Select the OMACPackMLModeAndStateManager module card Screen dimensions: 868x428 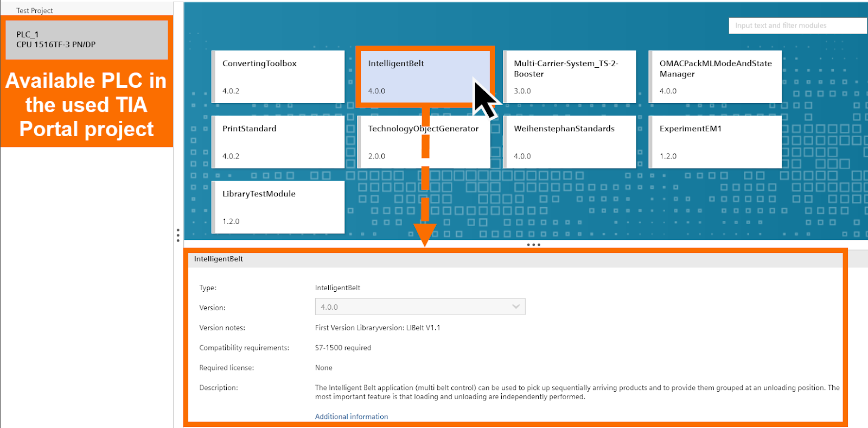(716, 76)
